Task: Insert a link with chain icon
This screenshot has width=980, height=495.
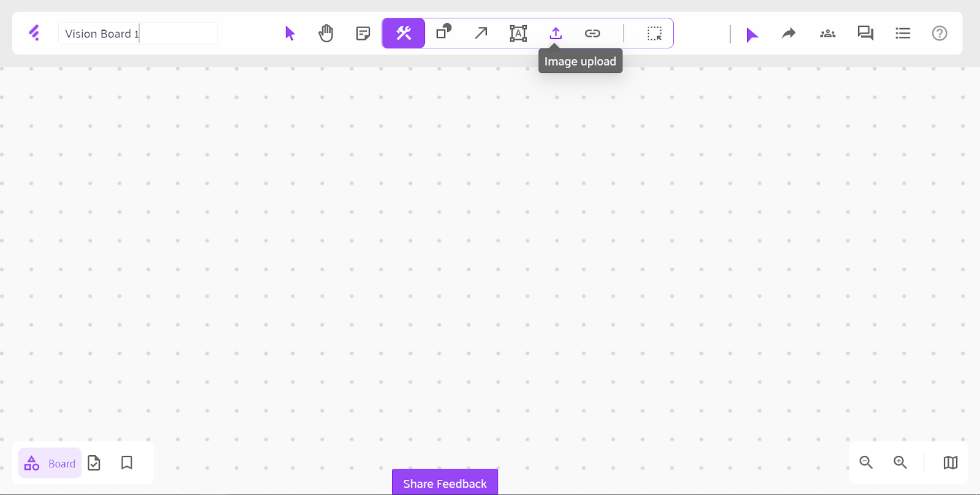Action: pyautogui.click(x=592, y=33)
